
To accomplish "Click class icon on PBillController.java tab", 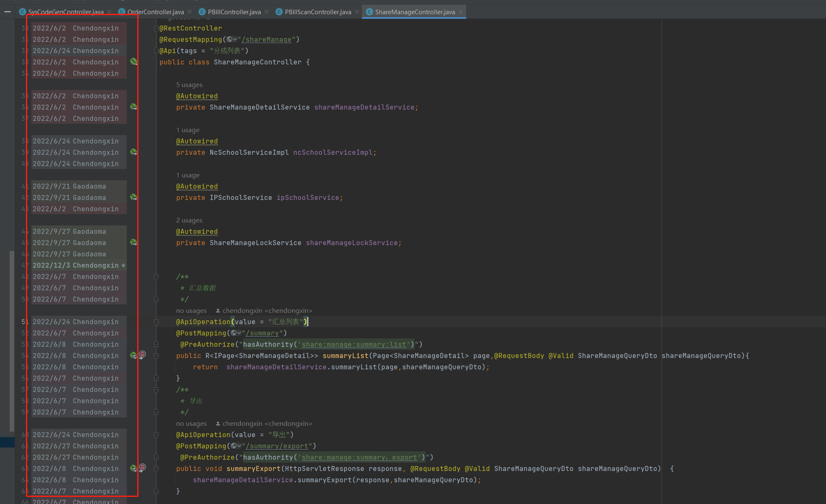I will pos(202,12).
